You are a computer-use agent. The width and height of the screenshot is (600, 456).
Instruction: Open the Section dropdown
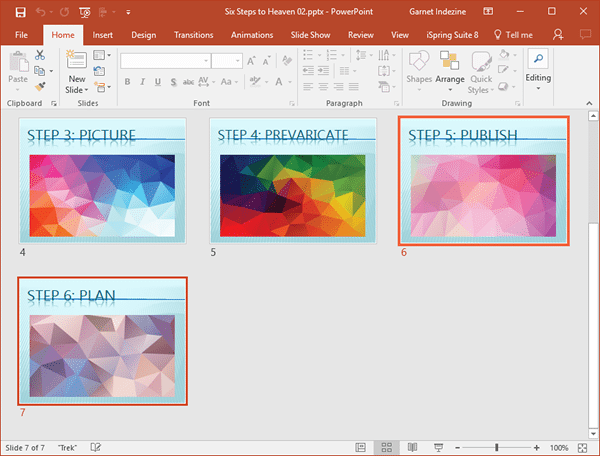coord(102,87)
